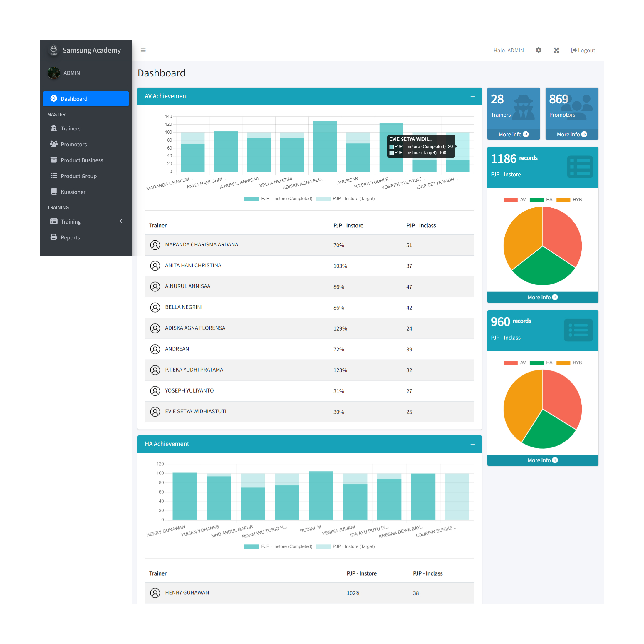The image size is (644, 644).
Task: Open settings via the gear icon
Action: (538, 50)
